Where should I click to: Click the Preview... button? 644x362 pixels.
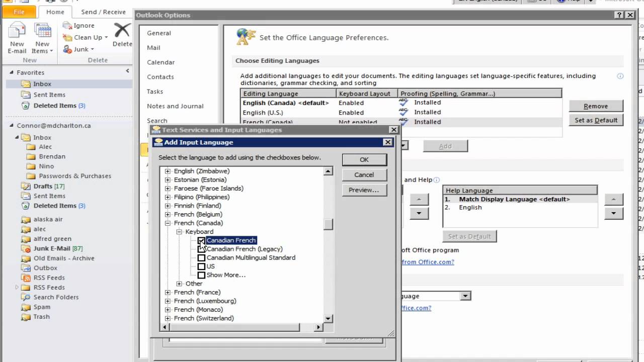(364, 190)
